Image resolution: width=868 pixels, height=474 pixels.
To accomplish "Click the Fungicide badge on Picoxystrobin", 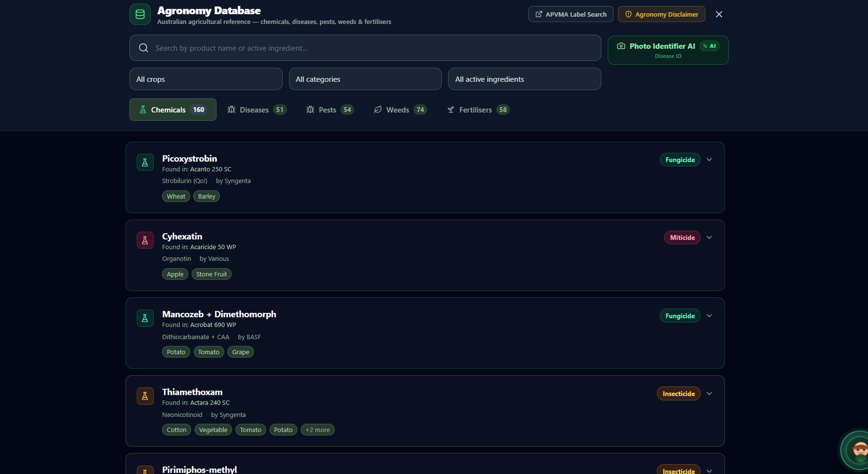I will point(680,160).
